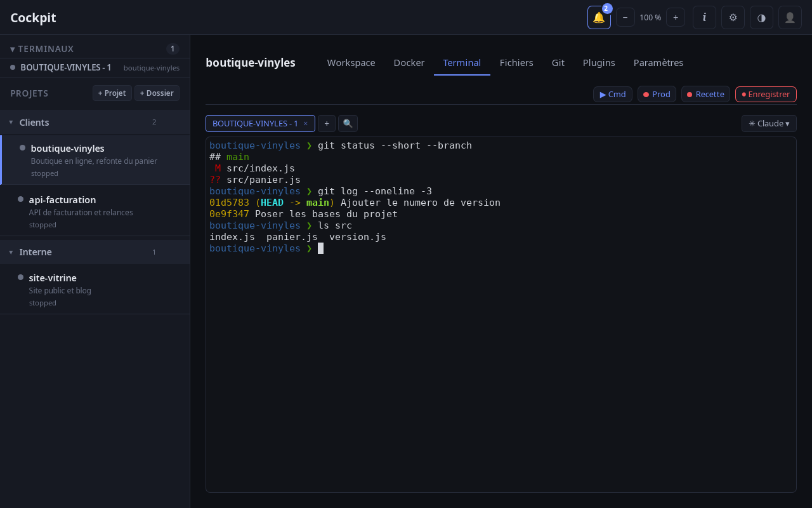Switch to the Fichiers tab
This screenshot has height=508, width=812.
tap(516, 62)
